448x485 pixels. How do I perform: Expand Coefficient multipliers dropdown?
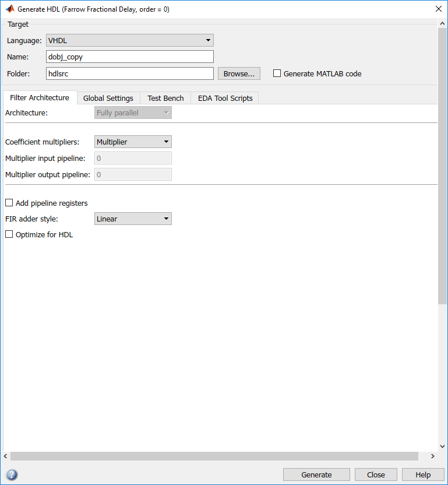click(x=133, y=142)
